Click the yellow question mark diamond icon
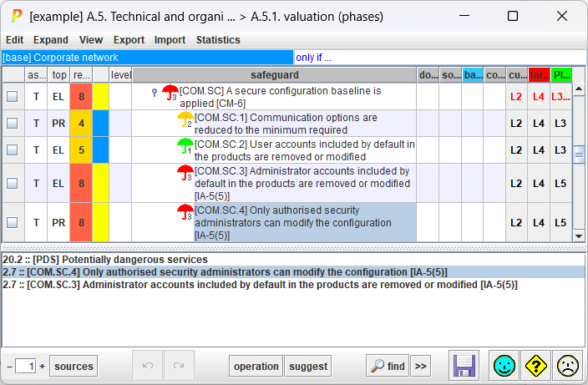The width and height of the screenshot is (588, 385). 536,366
